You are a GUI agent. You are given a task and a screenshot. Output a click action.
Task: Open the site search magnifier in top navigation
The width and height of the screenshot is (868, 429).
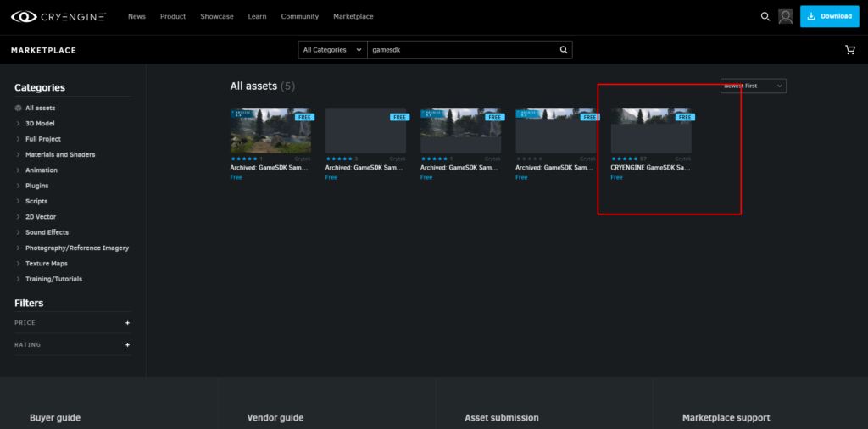pyautogui.click(x=765, y=17)
